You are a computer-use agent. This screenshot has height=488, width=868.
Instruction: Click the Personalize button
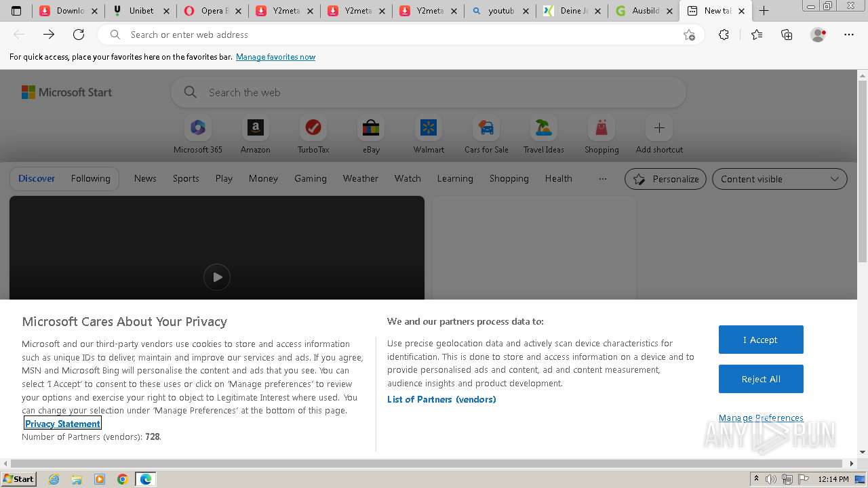[665, 179]
